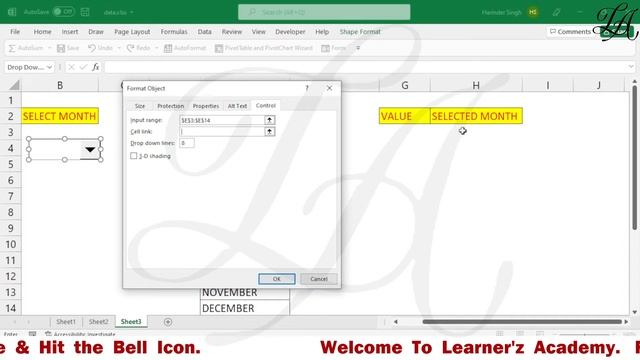The height and width of the screenshot is (360, 640).
Task: Click the fx insert function icon
Action: pyautogui.click(x=96, y=67)
